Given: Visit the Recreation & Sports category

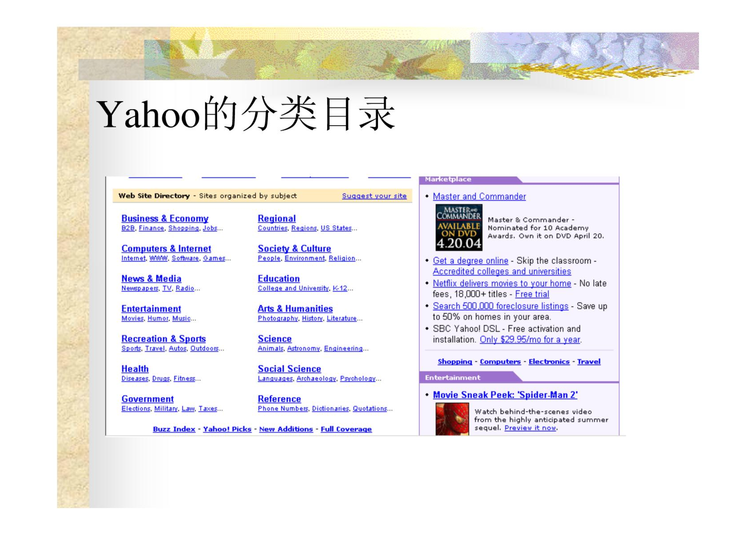Looking at the screenshot, I should pos(163,339).
